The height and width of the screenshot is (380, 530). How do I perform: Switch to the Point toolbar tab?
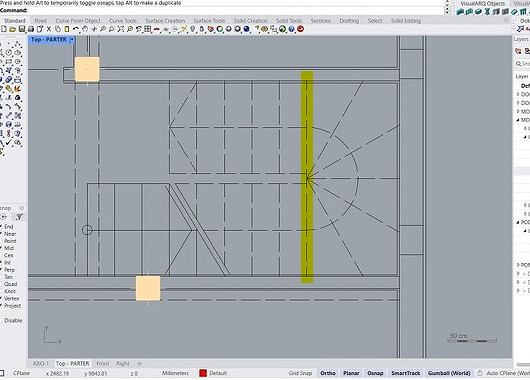pos(41,21)
